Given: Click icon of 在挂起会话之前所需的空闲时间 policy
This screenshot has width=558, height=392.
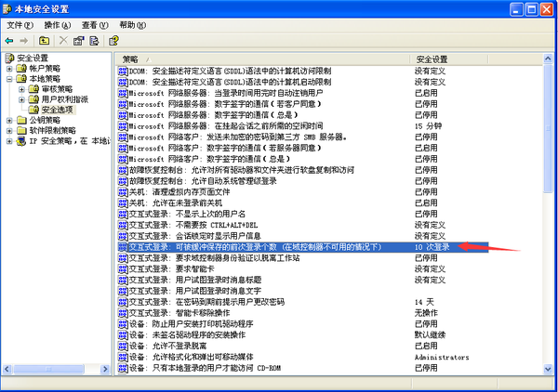Looking at the screenshot, I should click(123, 126).
